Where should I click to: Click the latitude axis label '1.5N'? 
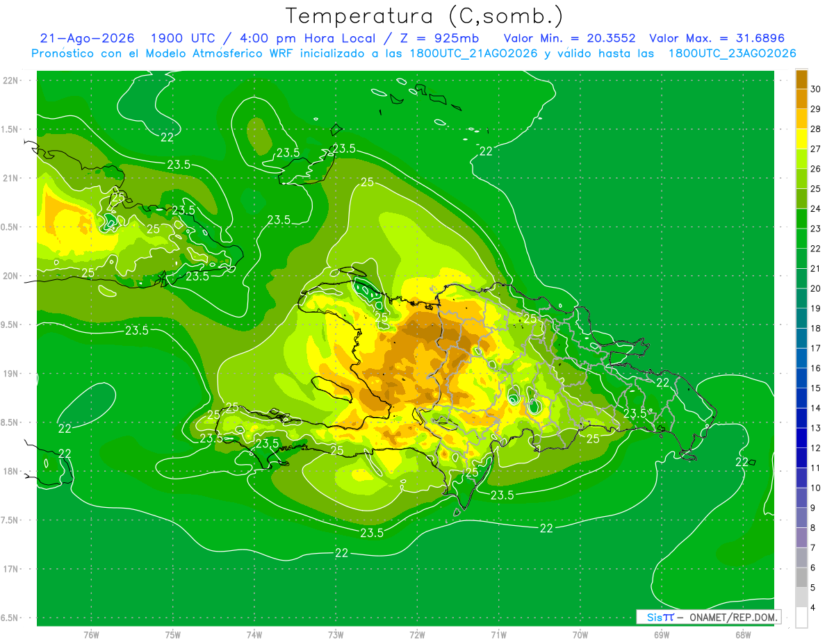tap(11, 129)
